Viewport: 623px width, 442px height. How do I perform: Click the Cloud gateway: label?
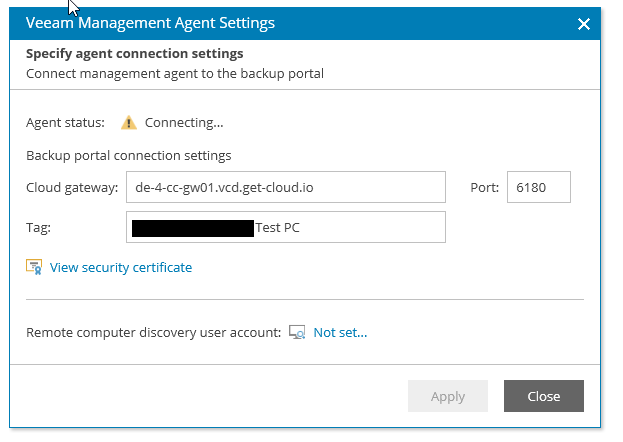pos(72,188)
